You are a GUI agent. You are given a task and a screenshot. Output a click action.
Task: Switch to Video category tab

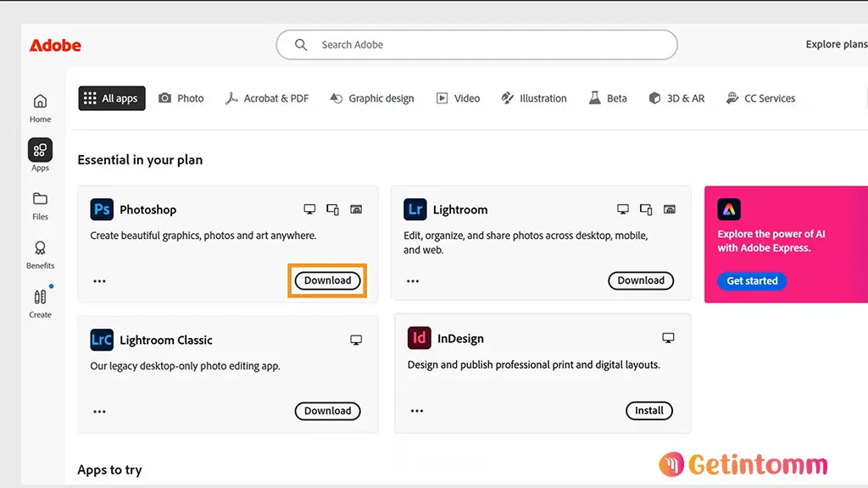(458, 98)
